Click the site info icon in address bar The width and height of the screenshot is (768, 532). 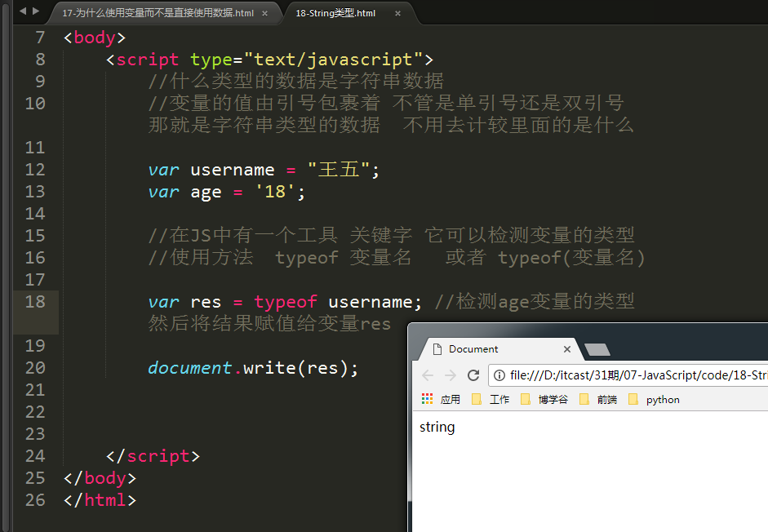click(x=499, y=375)
